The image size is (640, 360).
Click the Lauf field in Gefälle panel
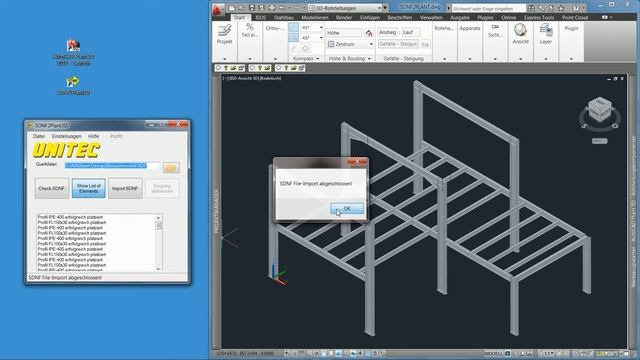click(410, 32)
